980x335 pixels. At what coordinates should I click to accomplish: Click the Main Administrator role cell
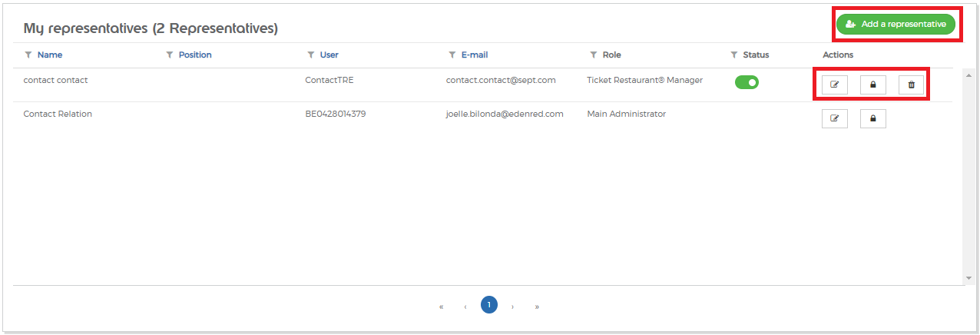[x=626, y=114]
